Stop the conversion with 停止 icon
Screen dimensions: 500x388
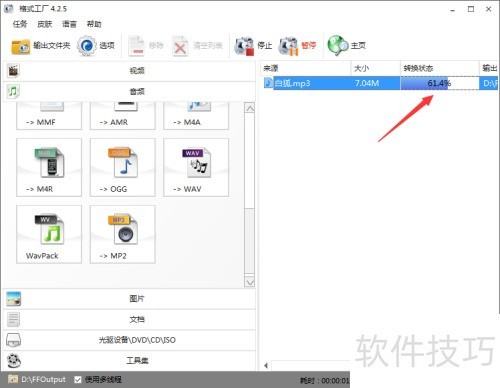point(244,46)
